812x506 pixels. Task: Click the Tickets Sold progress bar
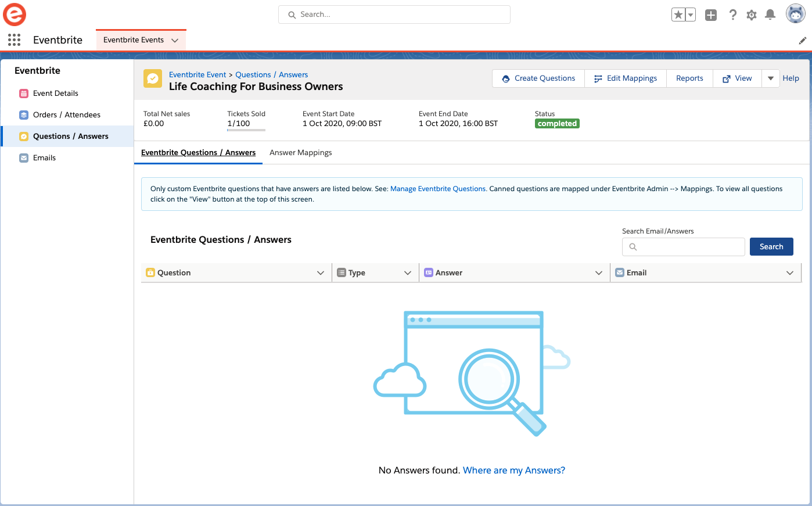(x=246, y=130)
